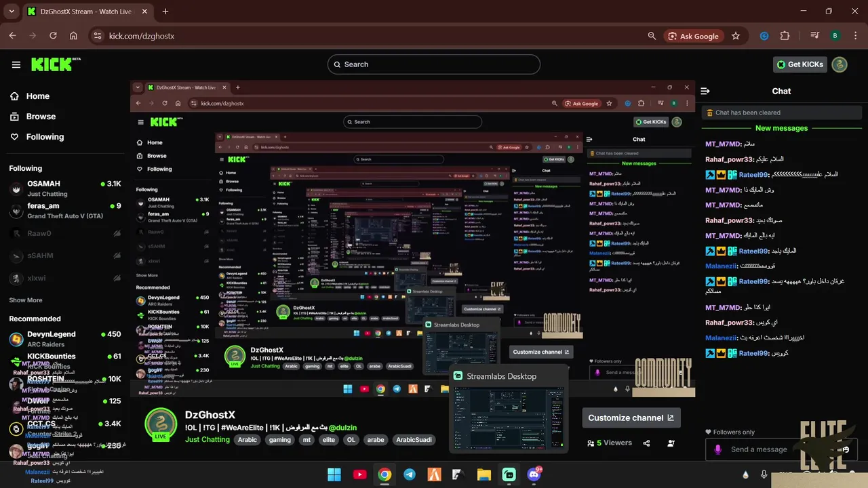Click the DzGhostX live avatar

pyautogui.click(x=161, y=425)
